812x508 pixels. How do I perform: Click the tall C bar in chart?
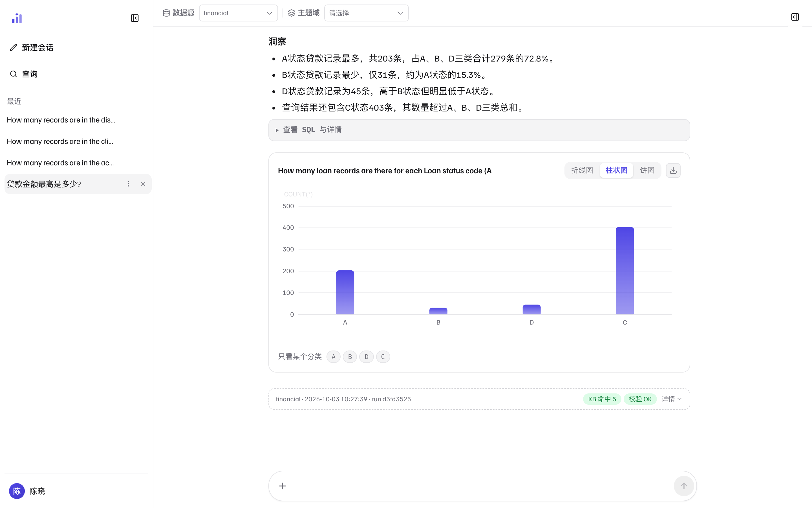point(625,271)
